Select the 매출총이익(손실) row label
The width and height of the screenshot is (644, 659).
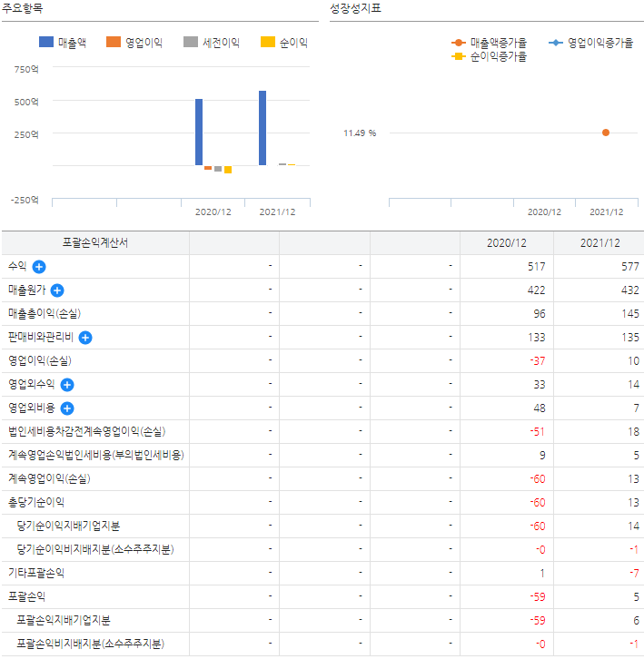coord(45,313)
